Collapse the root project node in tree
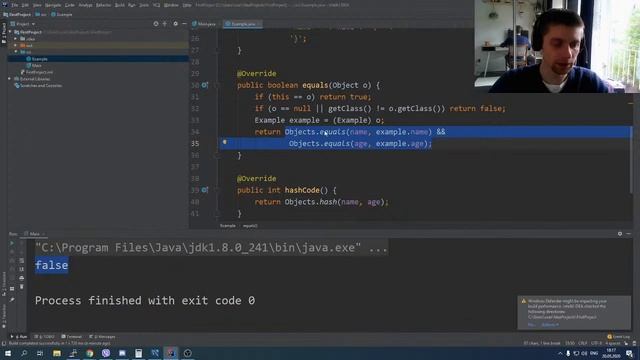Viewport: 640px width, 360px height. click(10, 32)
